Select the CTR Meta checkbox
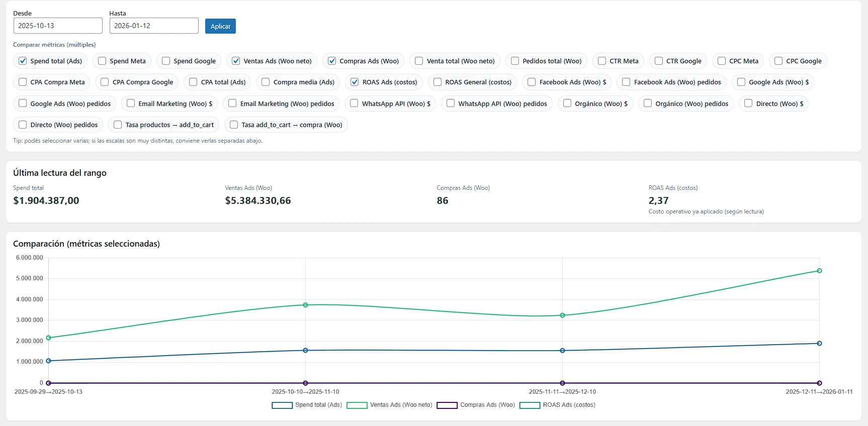 602,61
